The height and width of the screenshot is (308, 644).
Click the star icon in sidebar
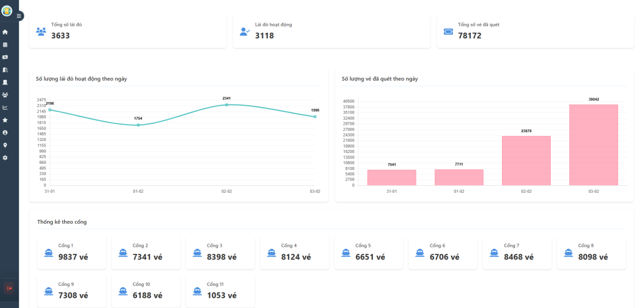point(6,120)
